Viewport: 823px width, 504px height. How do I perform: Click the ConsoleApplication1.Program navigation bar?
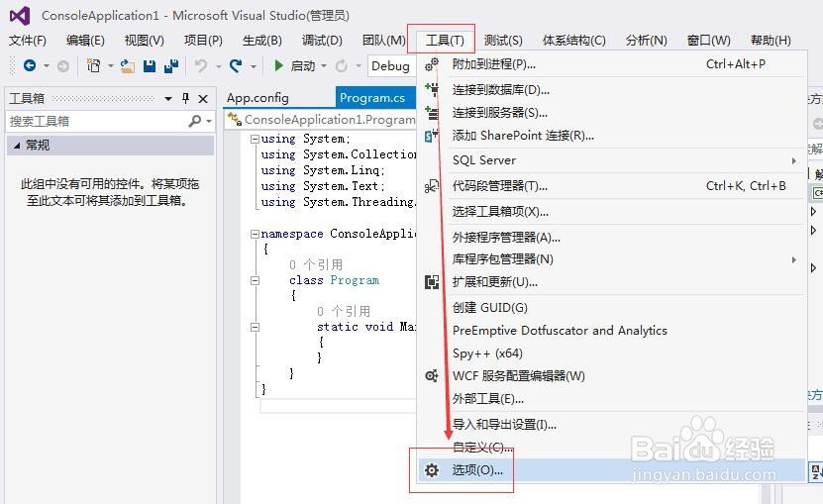[x=320, y=120]
